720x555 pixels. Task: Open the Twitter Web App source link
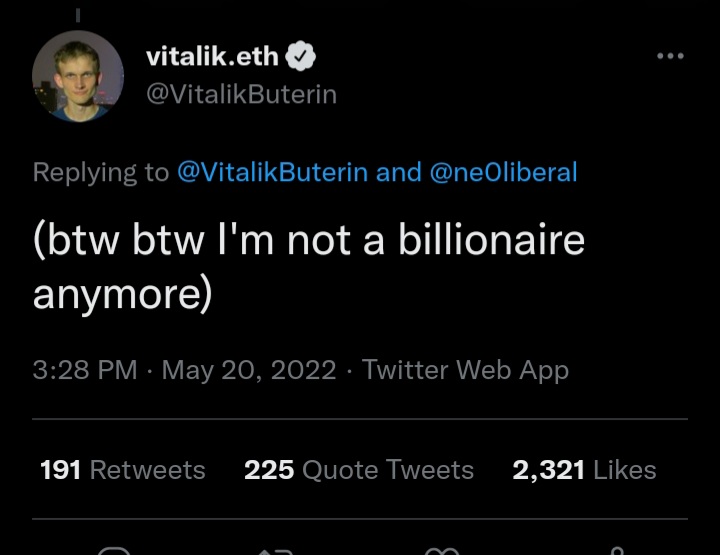(465, 370)
